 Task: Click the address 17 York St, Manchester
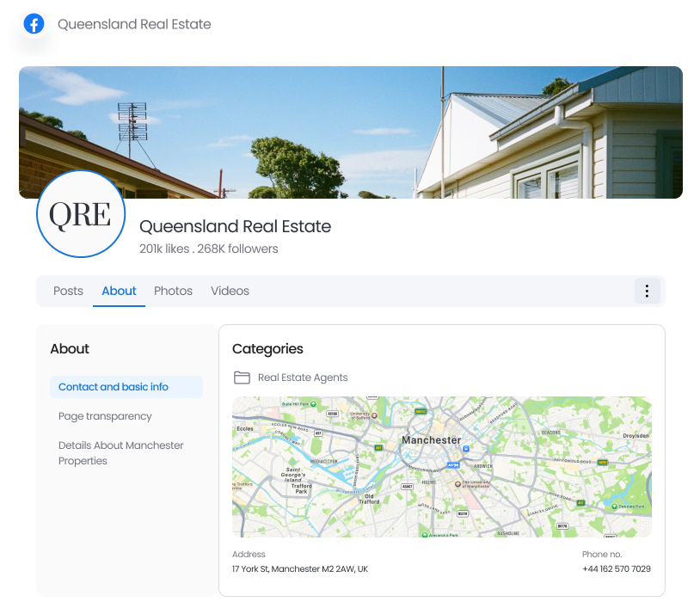(x=300, y=568)
